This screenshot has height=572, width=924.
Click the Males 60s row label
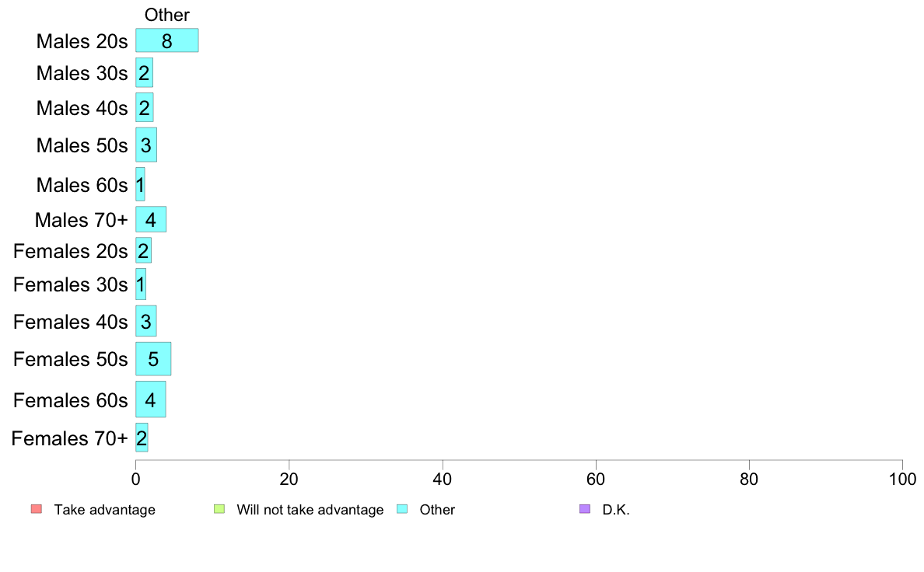tap(82, 185)
